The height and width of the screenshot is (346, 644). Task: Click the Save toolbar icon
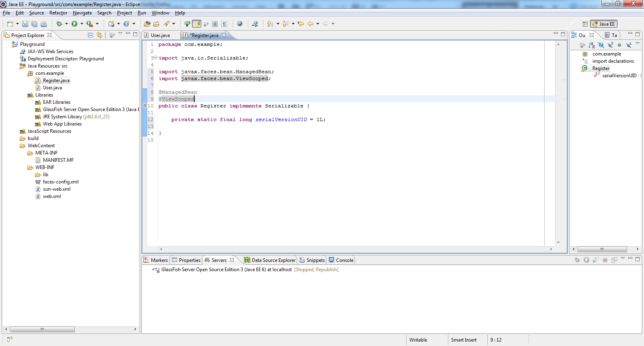tap(25, 24)
